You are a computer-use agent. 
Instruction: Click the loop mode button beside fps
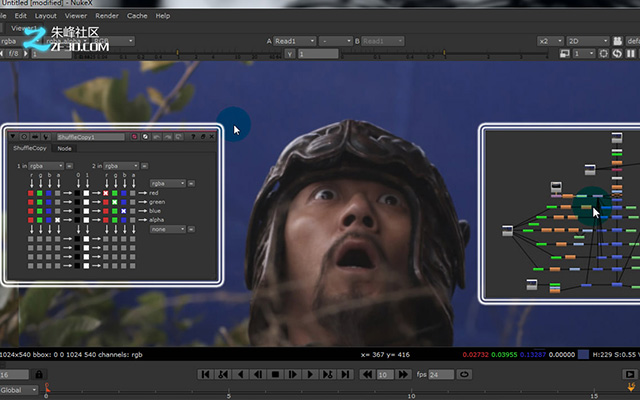(464, 374)
